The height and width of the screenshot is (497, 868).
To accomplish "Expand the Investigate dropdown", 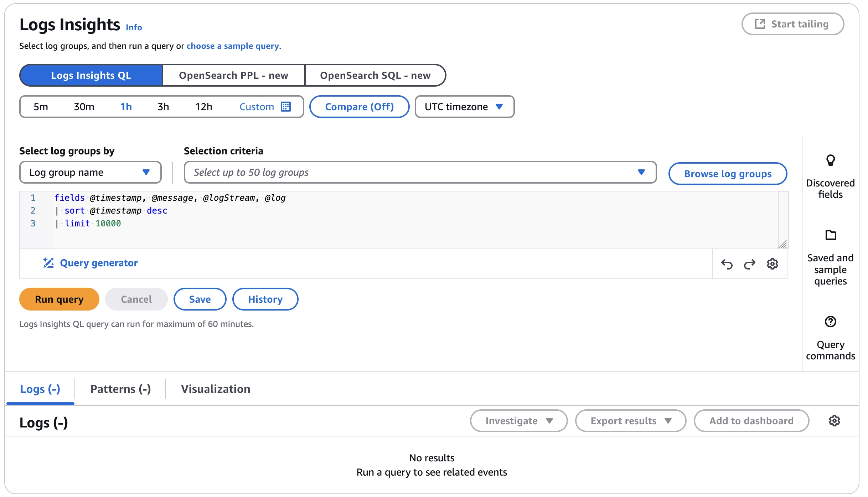I will pyautogui.click(x=518, y=421).
